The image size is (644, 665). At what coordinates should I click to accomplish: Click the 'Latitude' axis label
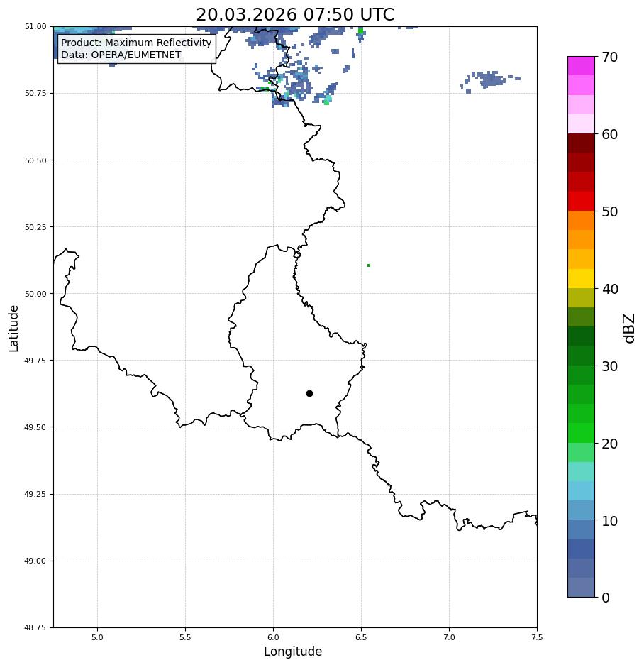(x=13, y=329)
